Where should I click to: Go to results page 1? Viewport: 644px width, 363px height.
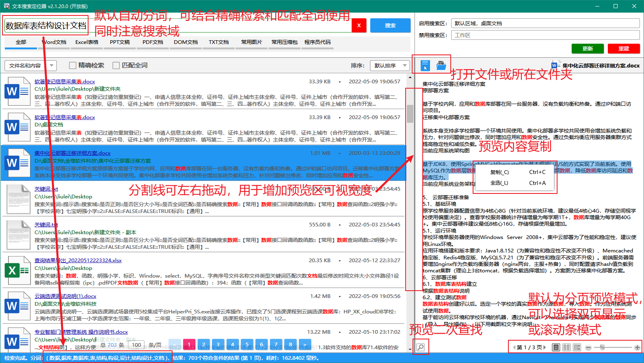coord(189,345)
